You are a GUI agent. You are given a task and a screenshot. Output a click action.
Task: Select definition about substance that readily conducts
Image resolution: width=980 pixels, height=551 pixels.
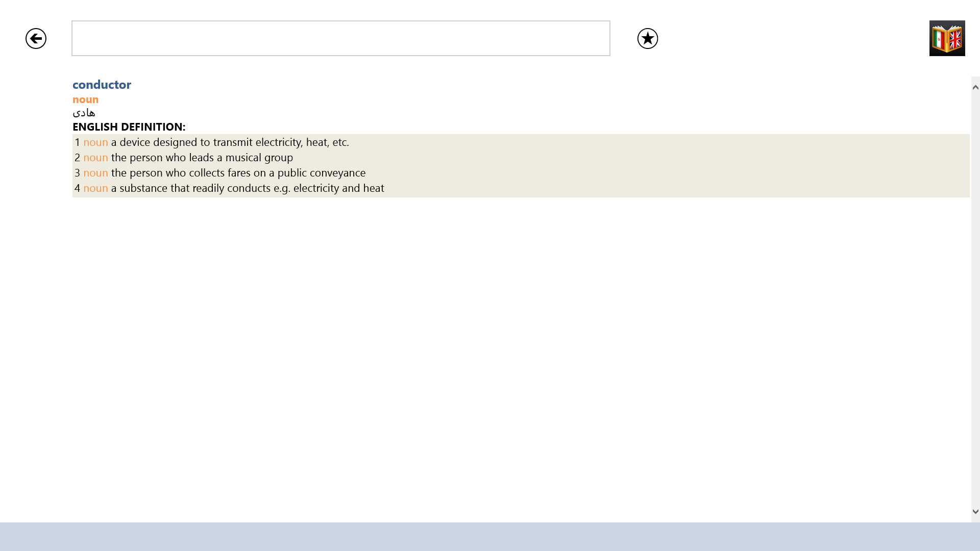(248, 188)
